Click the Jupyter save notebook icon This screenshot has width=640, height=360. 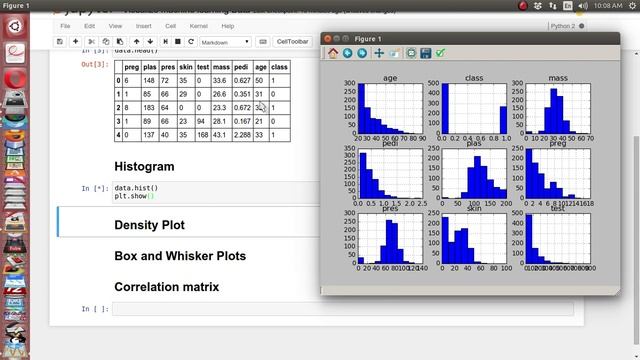tap(60, 42)
